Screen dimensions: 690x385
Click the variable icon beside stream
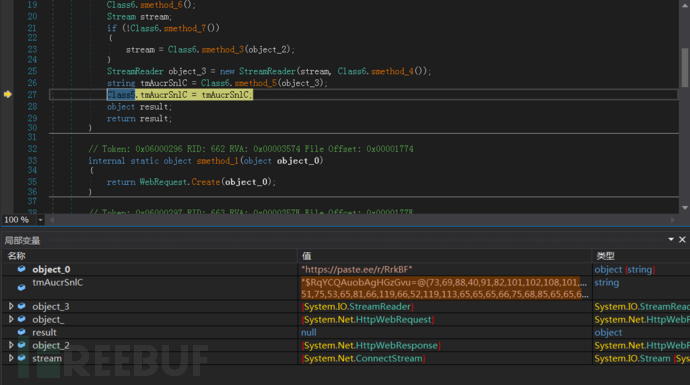pos(21,358)
